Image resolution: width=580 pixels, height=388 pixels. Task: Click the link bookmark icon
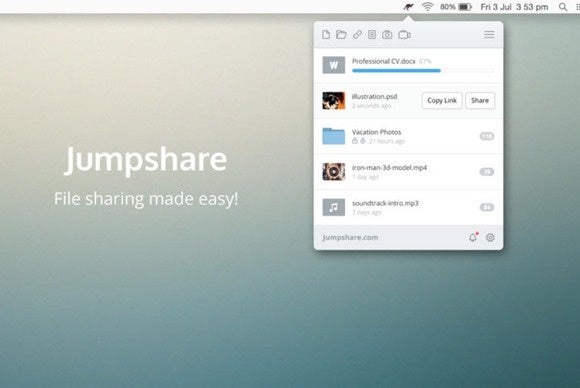coord(357,34)
